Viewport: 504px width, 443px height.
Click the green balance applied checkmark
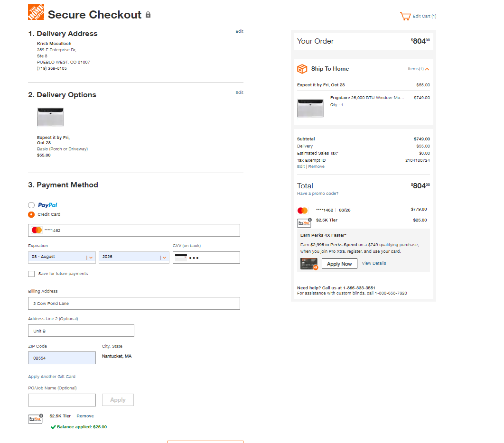(x=53, y=427)
